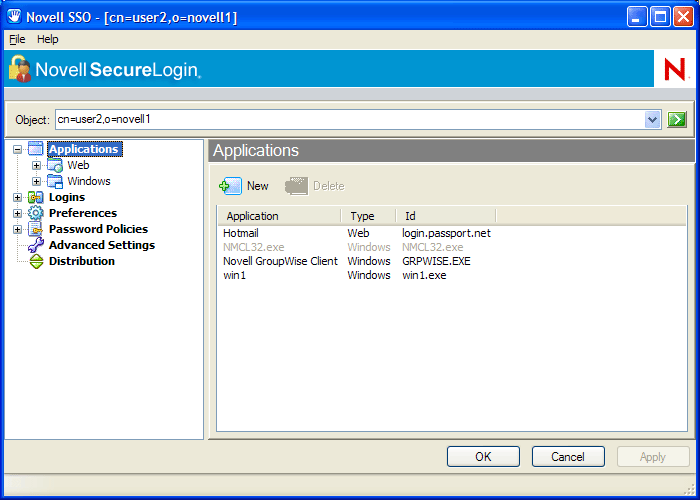Sort by Application column header
The height and width of the screenshot is (500, 700).
click(x=279, y=216)
